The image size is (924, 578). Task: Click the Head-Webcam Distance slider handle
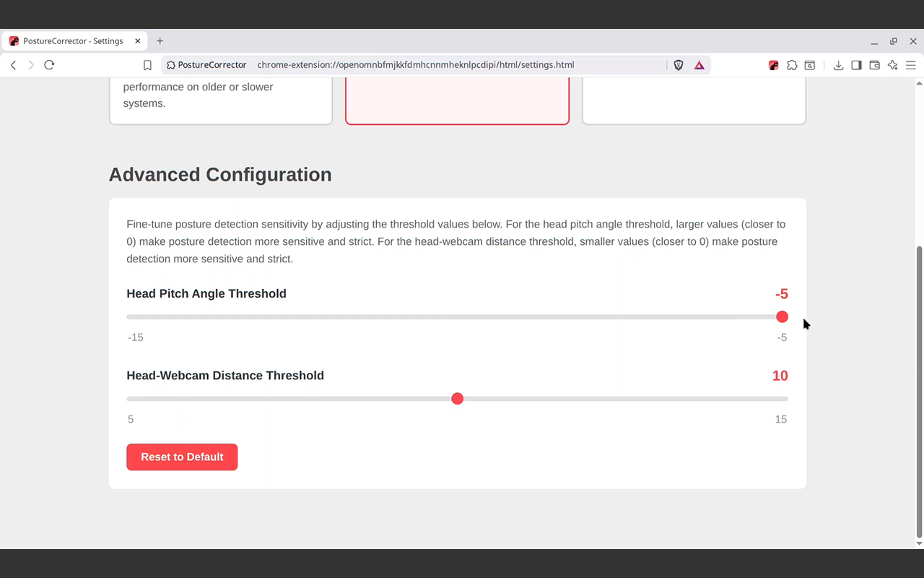[x=457, y=399]
